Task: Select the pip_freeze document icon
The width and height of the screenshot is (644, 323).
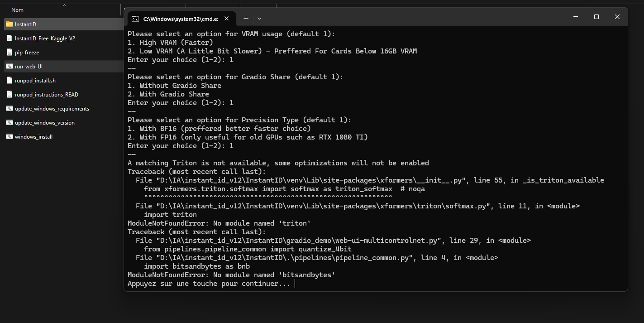Action: tap(9, 52)
